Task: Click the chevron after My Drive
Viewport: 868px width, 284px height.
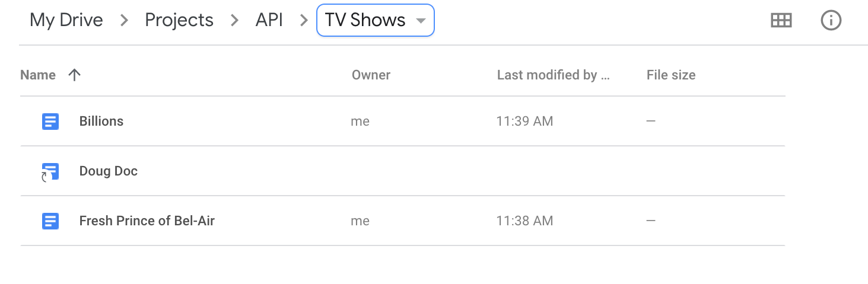Action: (124, 20)
